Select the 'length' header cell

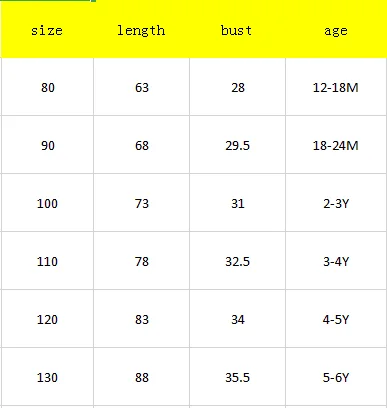141,30
